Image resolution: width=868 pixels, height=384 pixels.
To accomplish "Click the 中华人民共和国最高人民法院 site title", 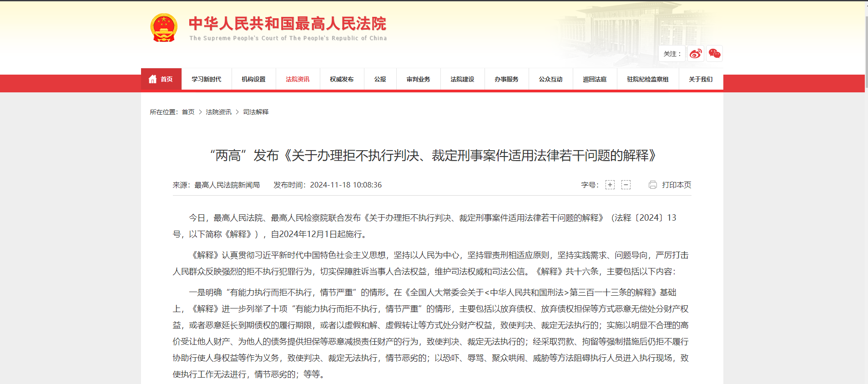I will 288,24.
